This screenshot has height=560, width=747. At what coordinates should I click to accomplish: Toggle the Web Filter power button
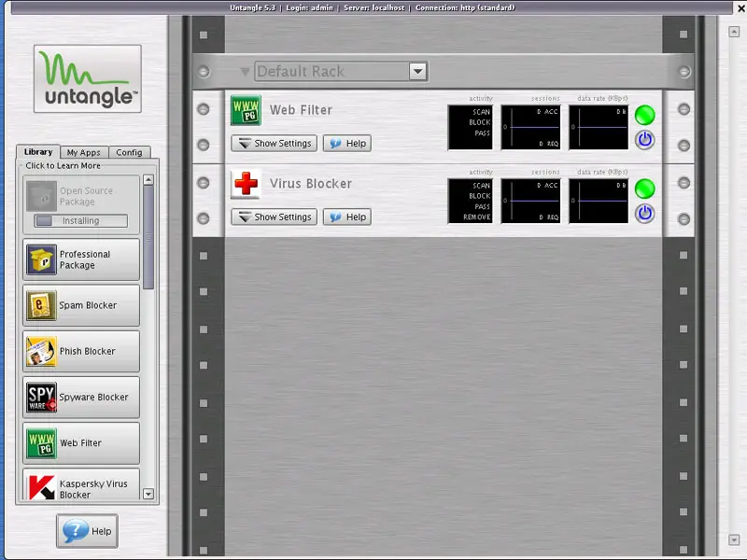click(x=644, y=140)
